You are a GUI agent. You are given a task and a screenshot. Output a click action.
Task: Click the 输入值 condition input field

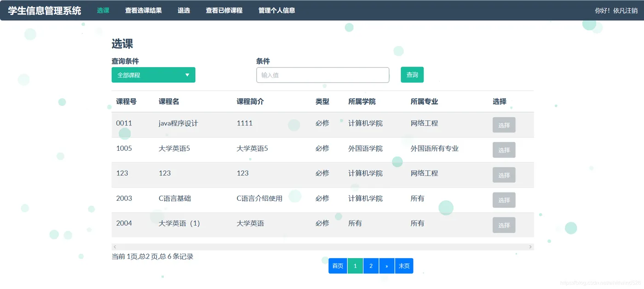323,75
